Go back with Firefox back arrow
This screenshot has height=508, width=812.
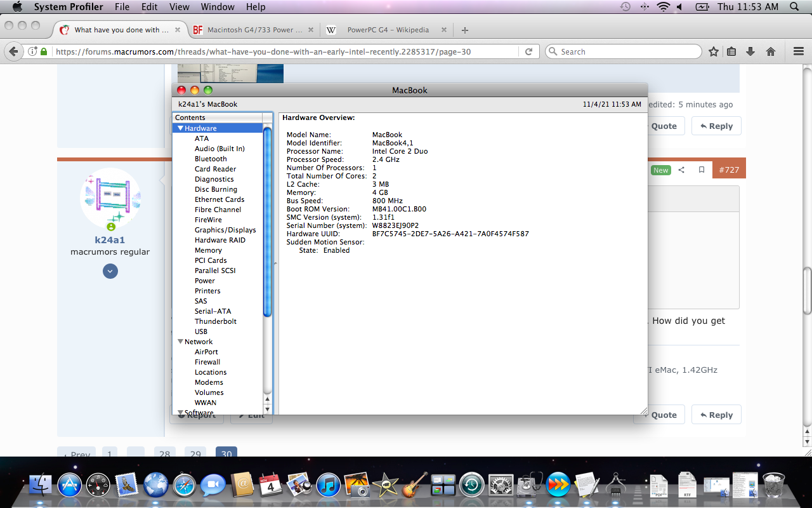coord(14,51)
